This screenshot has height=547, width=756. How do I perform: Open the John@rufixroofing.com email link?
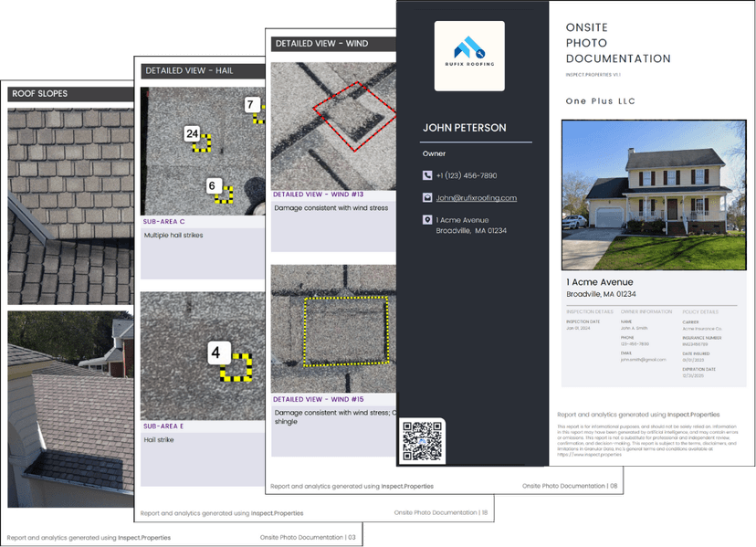(475, 197)
